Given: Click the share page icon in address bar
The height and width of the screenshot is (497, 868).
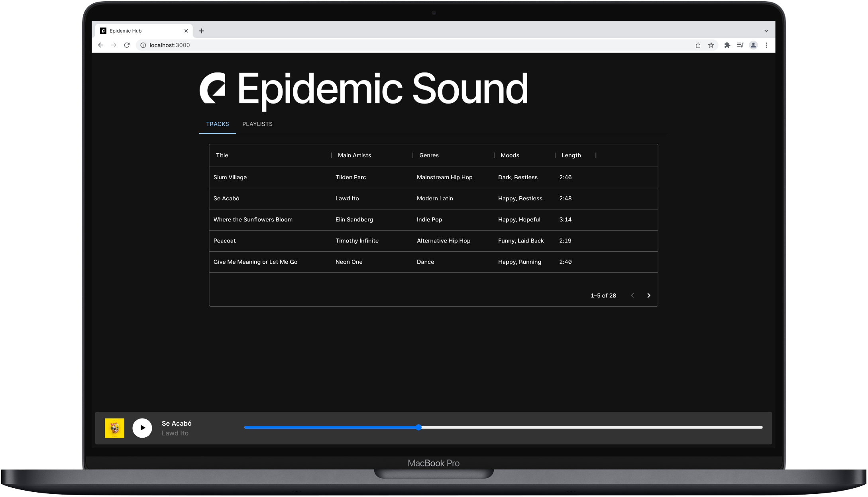Looking at the screenshot, I should [x=698, y=45].
